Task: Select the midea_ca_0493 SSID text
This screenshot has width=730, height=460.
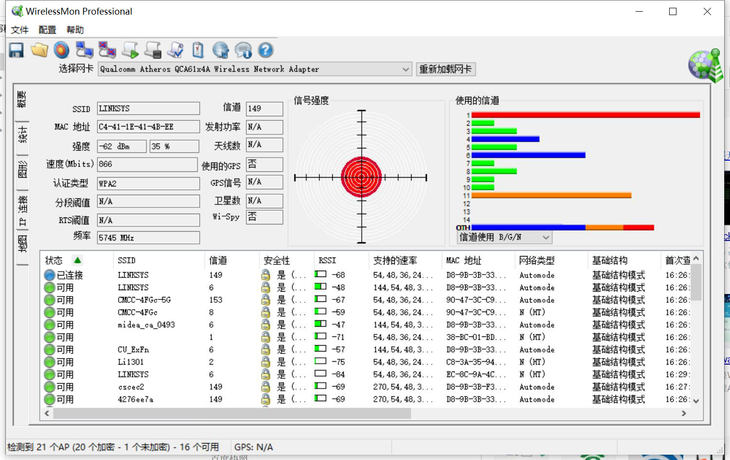Action: (x=146, y=325)
